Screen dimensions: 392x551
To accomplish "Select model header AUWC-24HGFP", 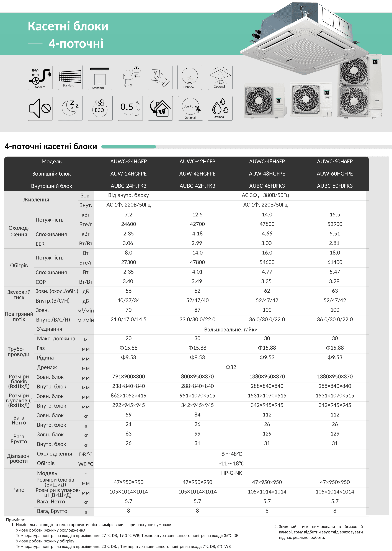I will point(128,161).
